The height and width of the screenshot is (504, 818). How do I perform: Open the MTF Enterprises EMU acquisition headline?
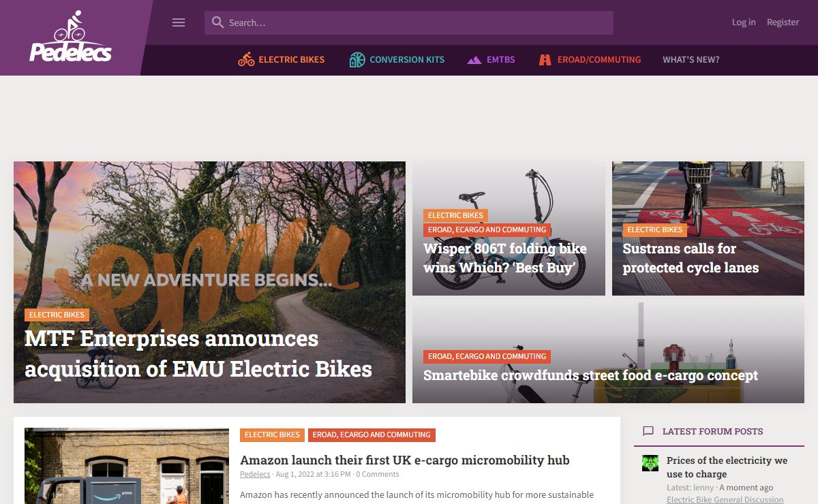(x=198, y=353)
